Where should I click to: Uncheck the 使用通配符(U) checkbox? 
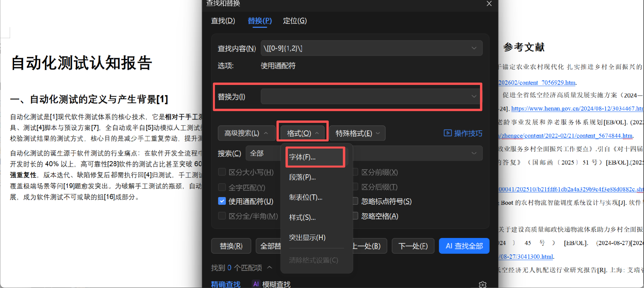coord(222,201)
